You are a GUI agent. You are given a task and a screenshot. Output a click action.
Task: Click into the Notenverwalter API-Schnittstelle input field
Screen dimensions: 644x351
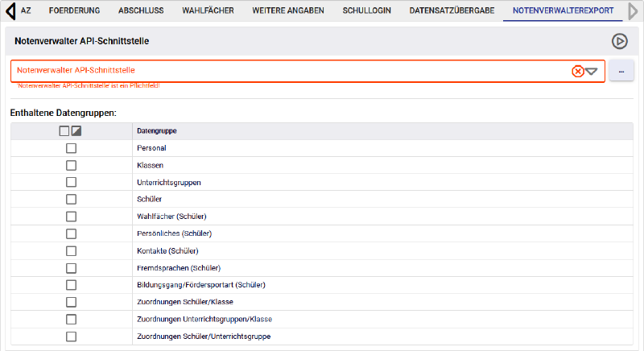(x=282, y=71)
